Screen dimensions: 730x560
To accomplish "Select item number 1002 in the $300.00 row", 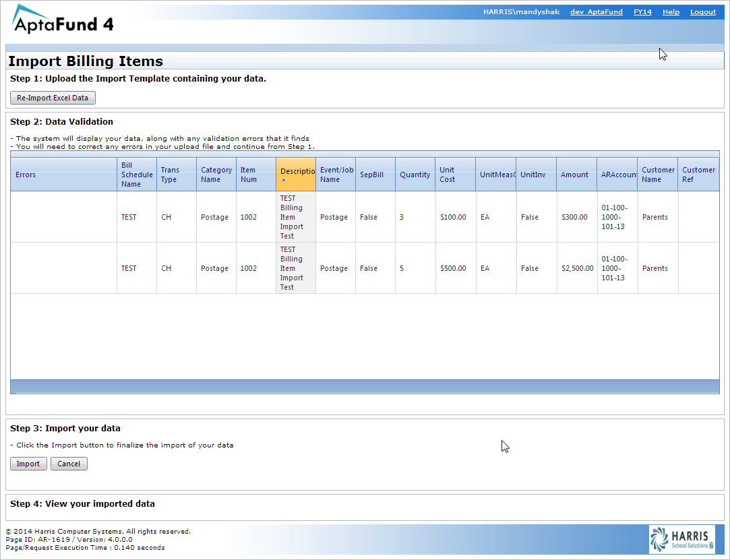I will [256, 217].
